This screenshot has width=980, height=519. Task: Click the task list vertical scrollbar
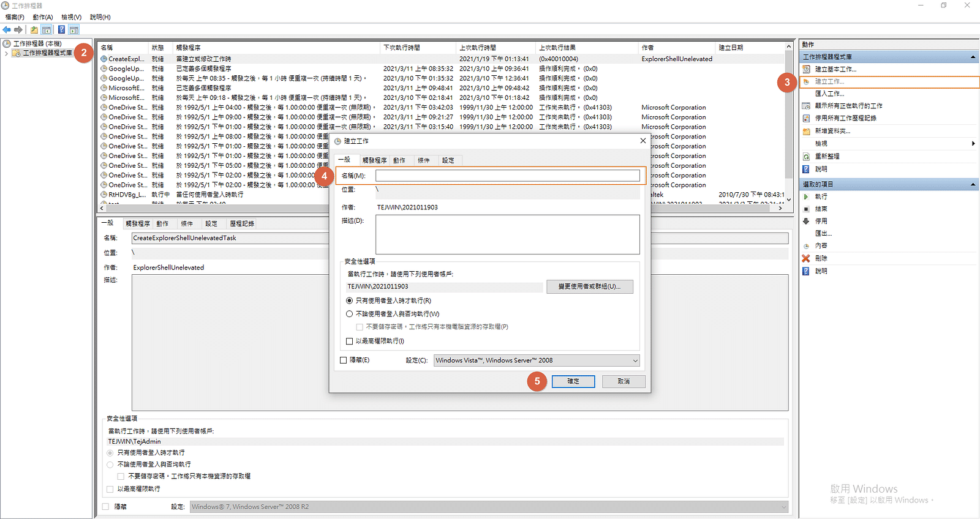click(789, 122)
